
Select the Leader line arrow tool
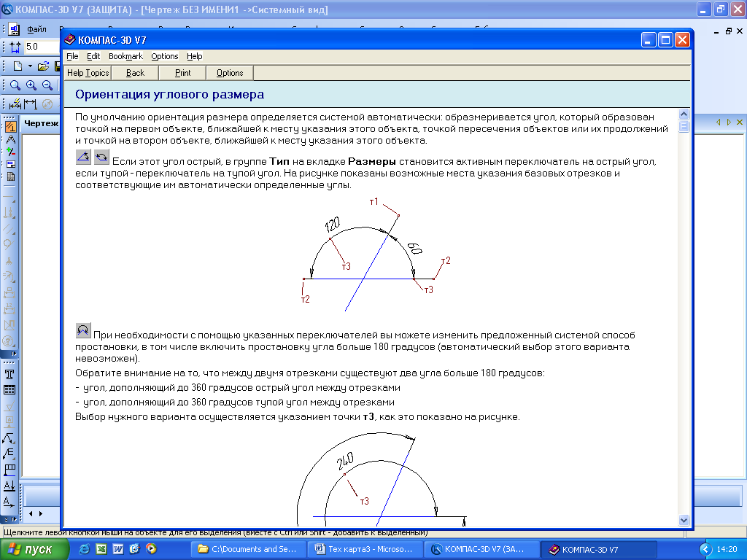coord(9,438)
